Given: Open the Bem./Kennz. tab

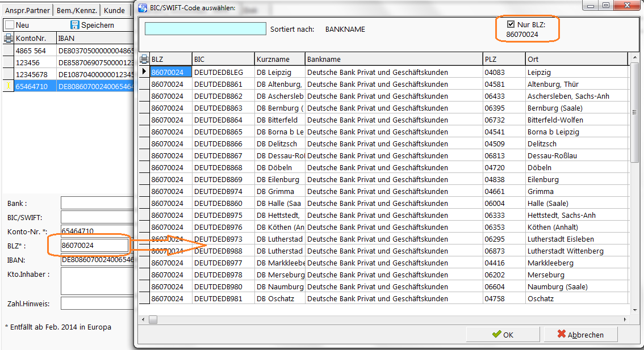Looking at the screenshot, I should [x=77, y=10].
